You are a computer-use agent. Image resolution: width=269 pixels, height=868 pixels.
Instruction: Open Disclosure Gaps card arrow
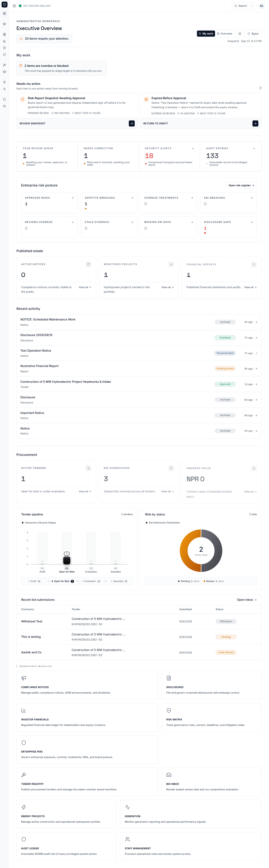pyautogui.click(x=251, y=222)
